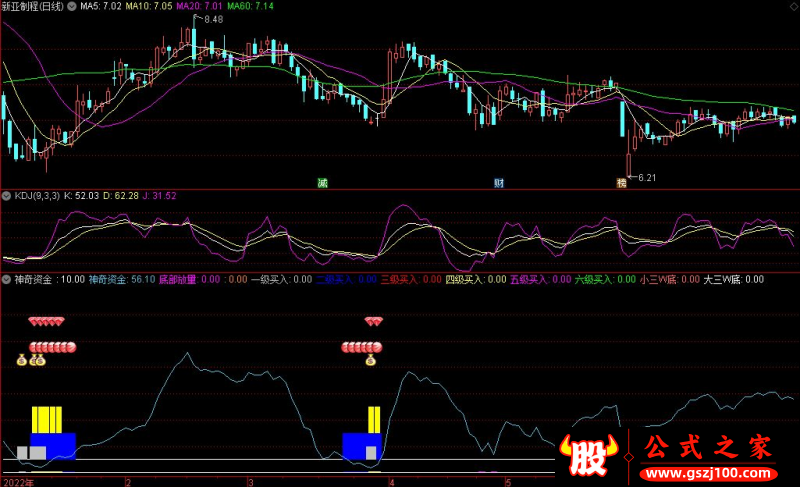800x487 pixels.
Task: Select the white 神奇资金 :10.00 label
Action: (x=49, y=279)
